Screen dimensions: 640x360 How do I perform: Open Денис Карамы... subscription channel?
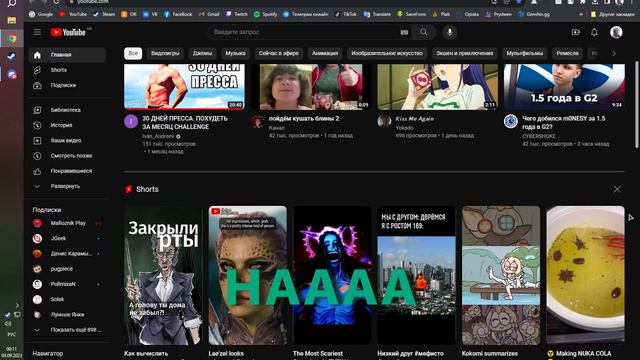67,253
